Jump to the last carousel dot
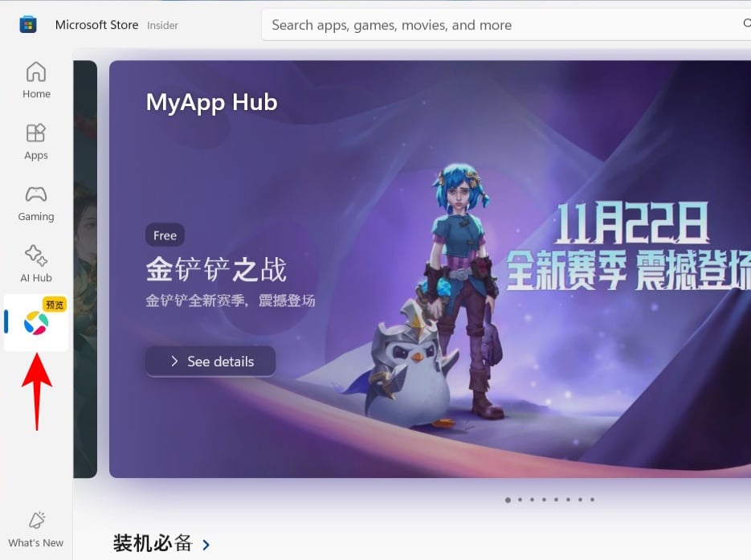 point(592,500)
